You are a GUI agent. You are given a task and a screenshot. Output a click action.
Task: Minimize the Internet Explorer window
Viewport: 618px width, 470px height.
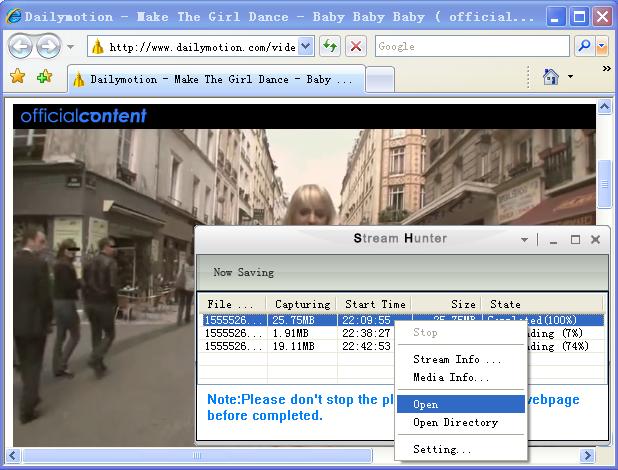point(555,17)
